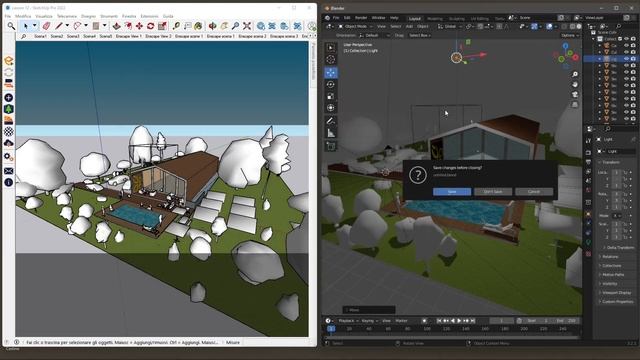Screen dimensions: 640x360
Task: Pick Blender's Annotate pencil tool
Action: tap(331, 121)
